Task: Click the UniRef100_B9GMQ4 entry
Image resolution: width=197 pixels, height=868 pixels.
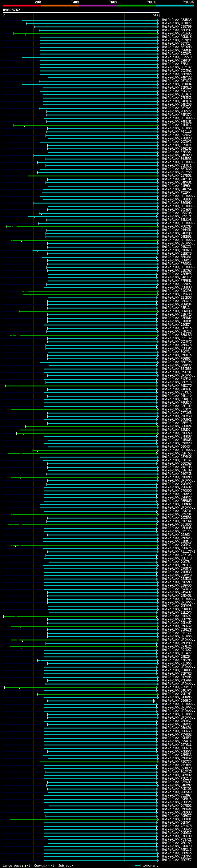Action: pos(177,50)
